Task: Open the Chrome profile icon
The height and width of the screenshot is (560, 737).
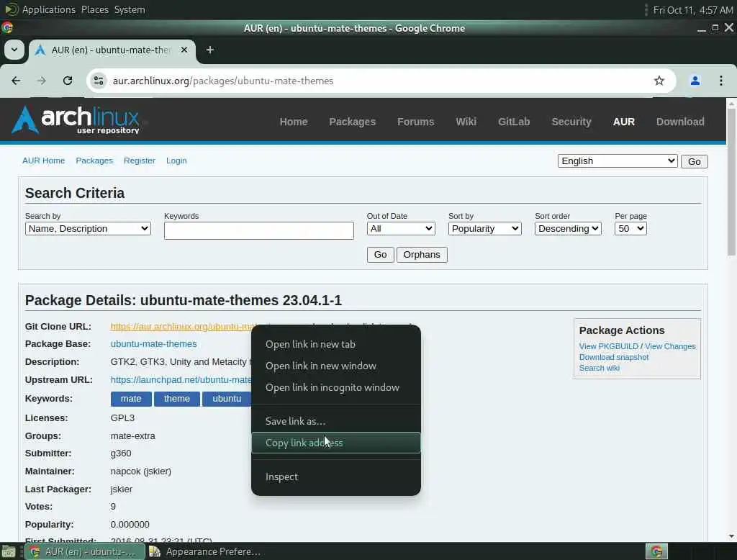Action: coord(695,81)
